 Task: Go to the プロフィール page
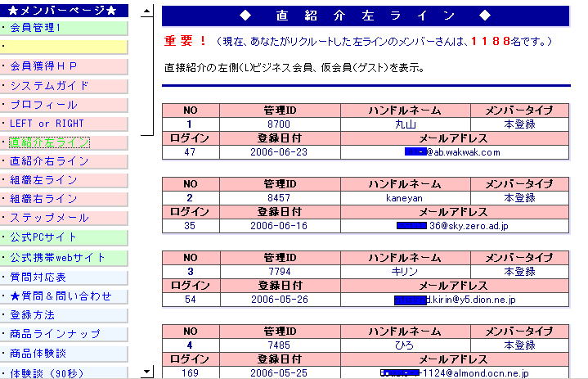[x=43, y=105]
